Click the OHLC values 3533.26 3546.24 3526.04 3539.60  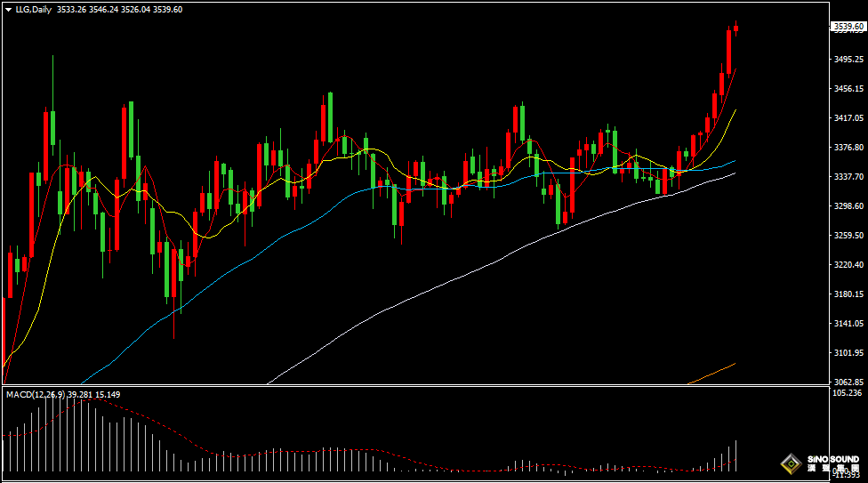pos(119,10)
